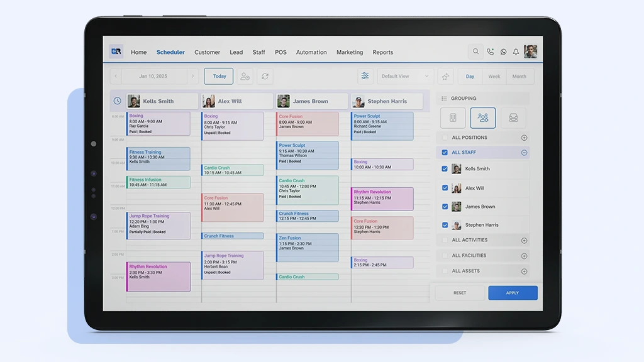The image size is (644, 362).
Task: Click the favorite view star icon
Action: pos(445,76)
